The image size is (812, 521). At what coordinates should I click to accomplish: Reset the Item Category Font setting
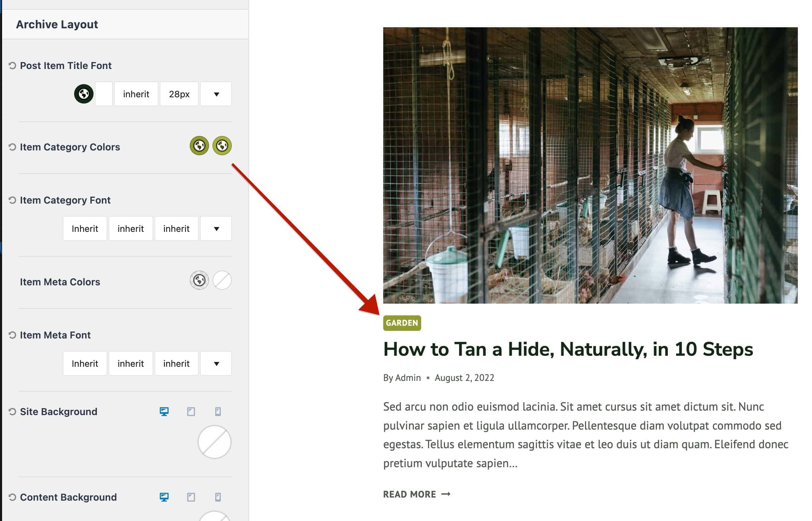[x=12, y=200]
